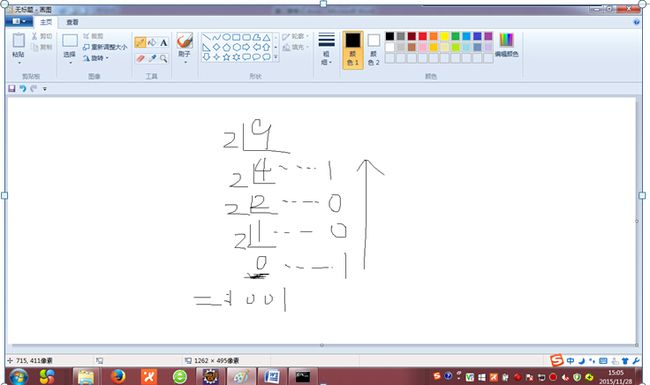650x385 pixels.
Task: Choose the right triangle shape
Action: pyautogui.click(x=206, y=47)
